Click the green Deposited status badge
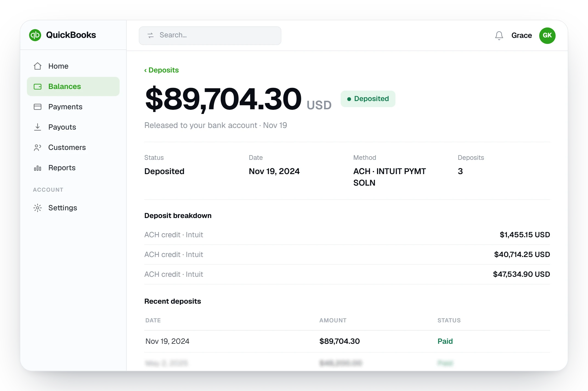Screen dimensions: 588x391 [368, 99]
